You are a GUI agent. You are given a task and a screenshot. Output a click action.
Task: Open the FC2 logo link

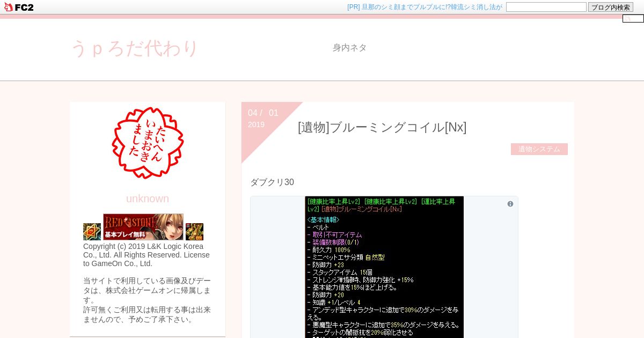[19, 7]
